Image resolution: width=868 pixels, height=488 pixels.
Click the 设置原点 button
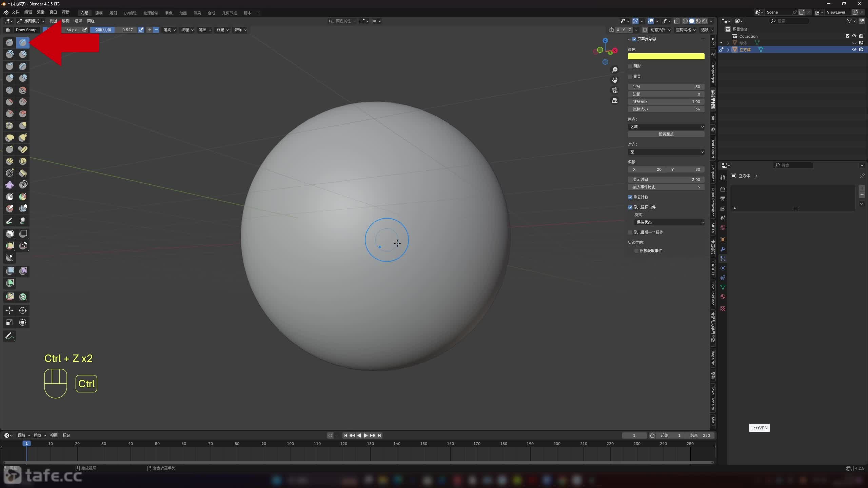(x=666, y=134)
